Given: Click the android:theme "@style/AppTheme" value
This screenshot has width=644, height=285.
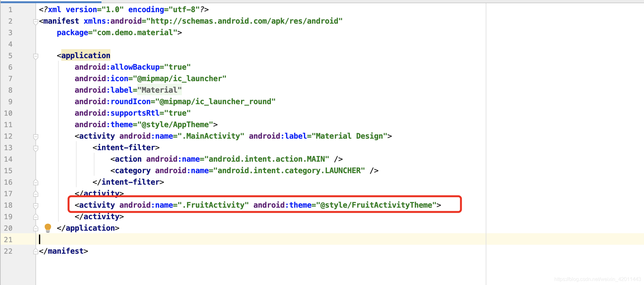Looking at the screenshot, I should [x=175, y=125].
